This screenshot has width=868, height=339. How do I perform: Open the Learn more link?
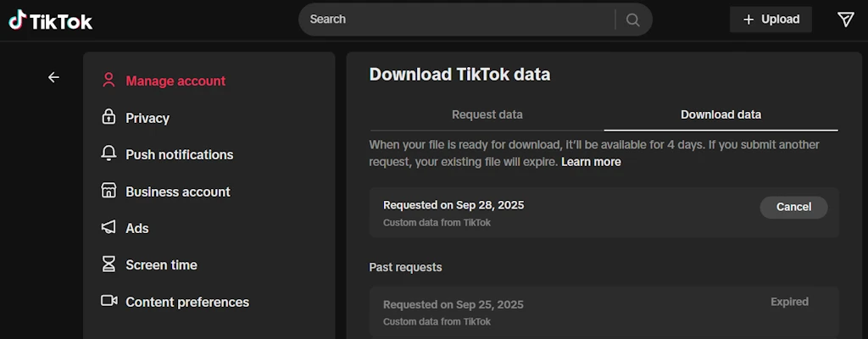click(x=591, y=162)
